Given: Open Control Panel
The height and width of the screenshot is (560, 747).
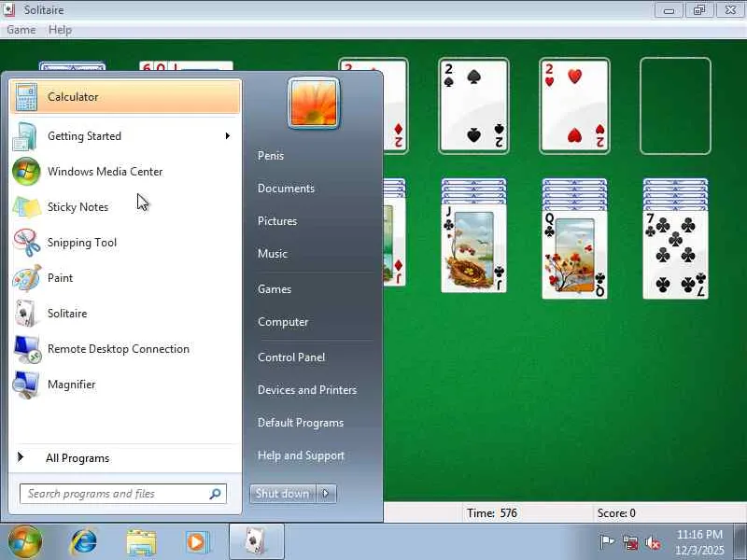Looking at the screenshot, I should coord(291,357).
